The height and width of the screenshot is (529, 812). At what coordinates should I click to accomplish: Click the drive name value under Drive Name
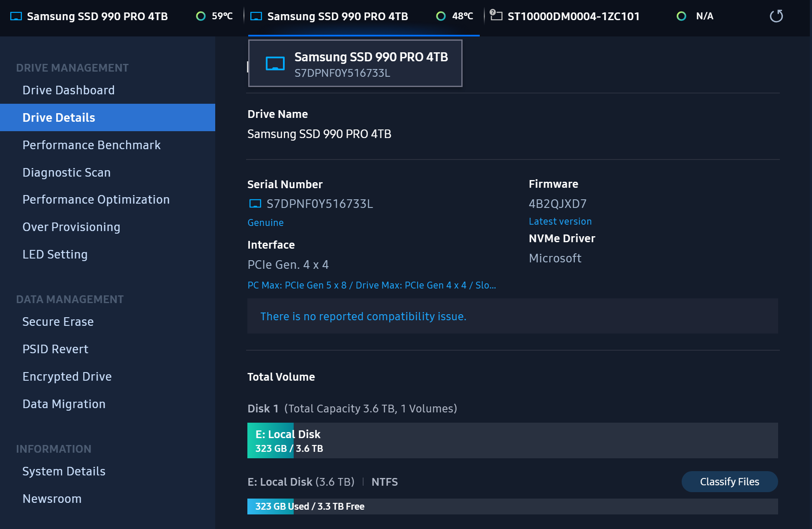pos(319,134)
